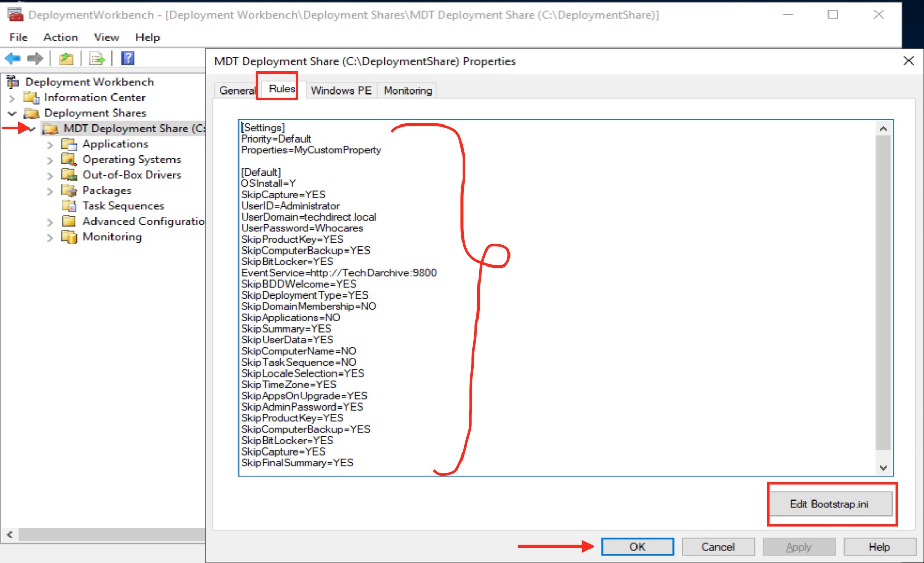Click the Cancel button
Image resolution: width=924 pixels, height=563 pixels.
(718, 546)
